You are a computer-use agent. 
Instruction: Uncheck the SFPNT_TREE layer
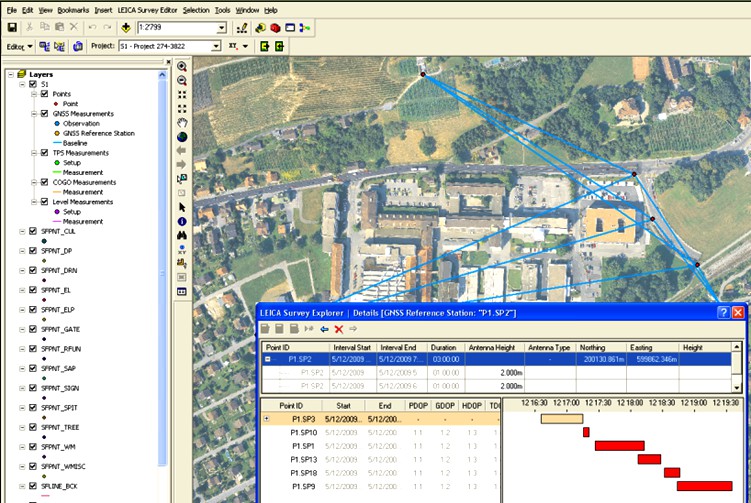(33, 427)
